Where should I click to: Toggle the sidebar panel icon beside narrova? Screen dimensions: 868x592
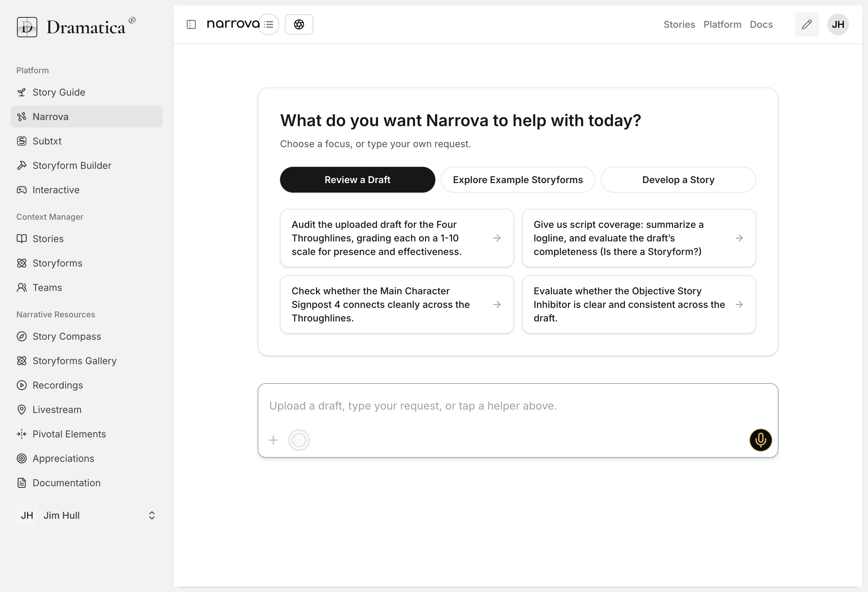tap(191, 24)
